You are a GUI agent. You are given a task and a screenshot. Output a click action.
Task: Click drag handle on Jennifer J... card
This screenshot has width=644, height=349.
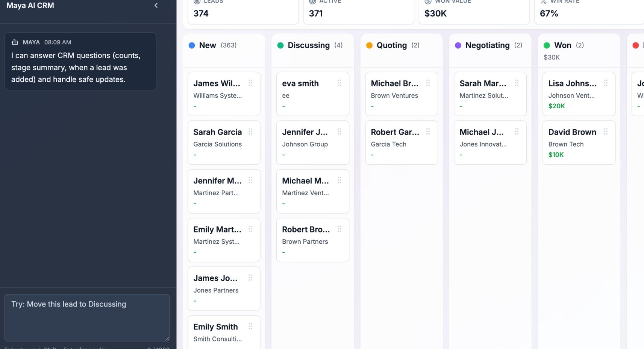(x=339, y=132)
